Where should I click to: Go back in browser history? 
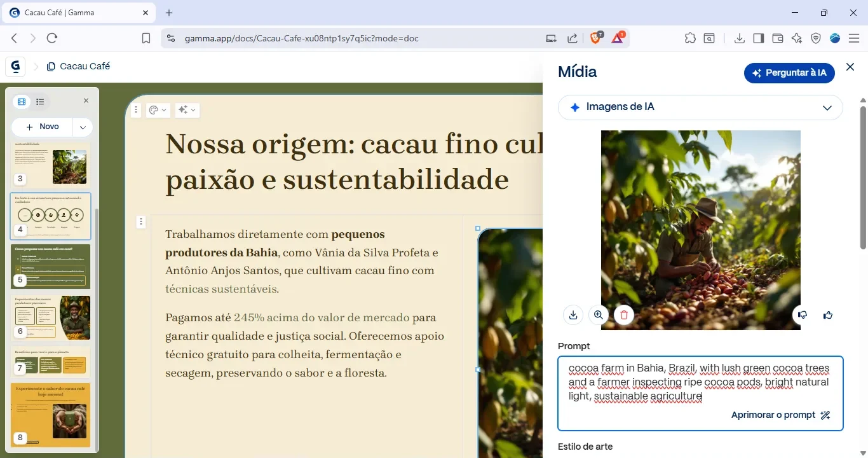[15, 38]
